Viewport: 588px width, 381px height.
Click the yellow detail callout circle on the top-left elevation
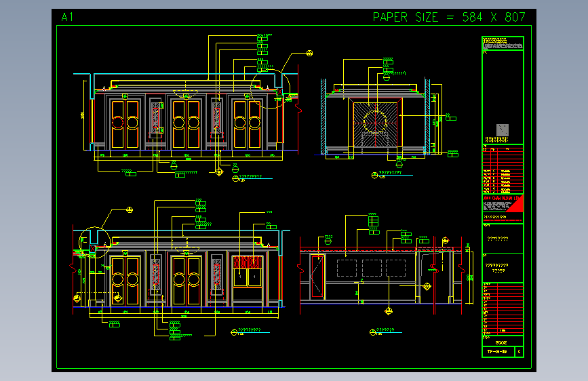(270, 89)
